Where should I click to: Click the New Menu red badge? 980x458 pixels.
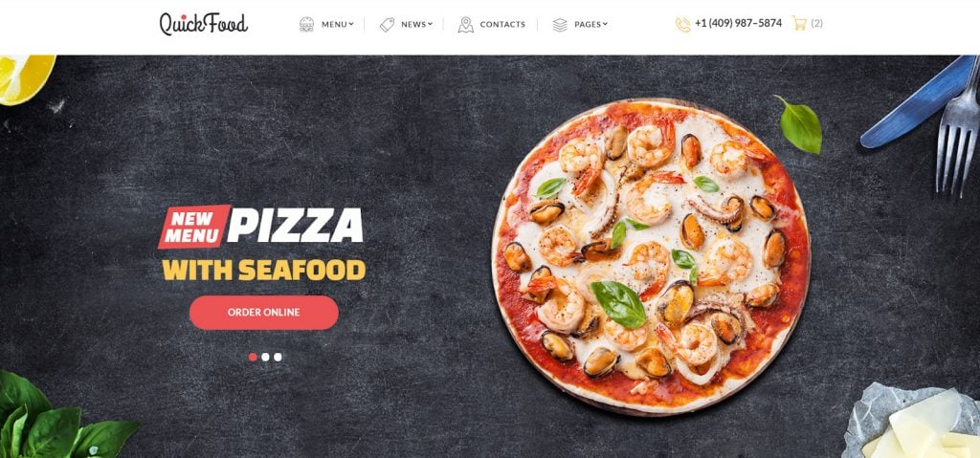click(194, 227)
